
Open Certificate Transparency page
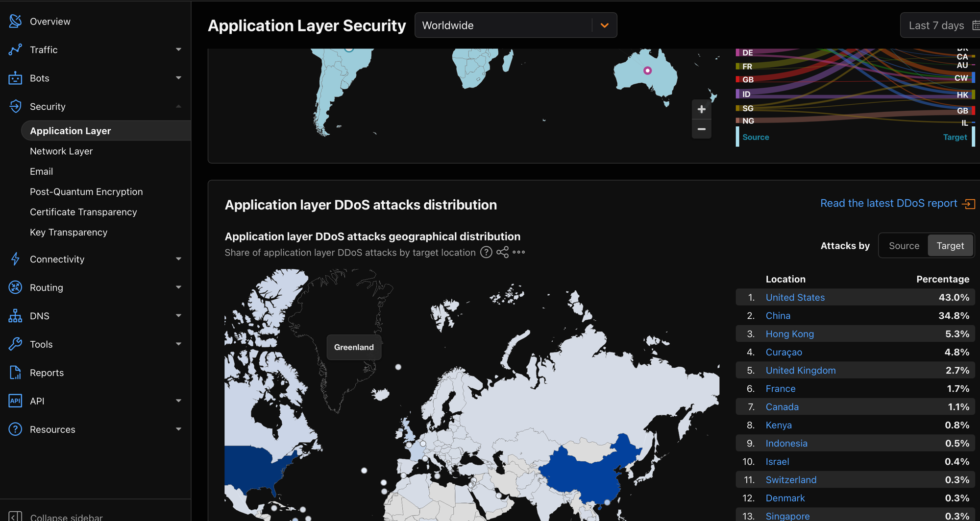point(83,212)
